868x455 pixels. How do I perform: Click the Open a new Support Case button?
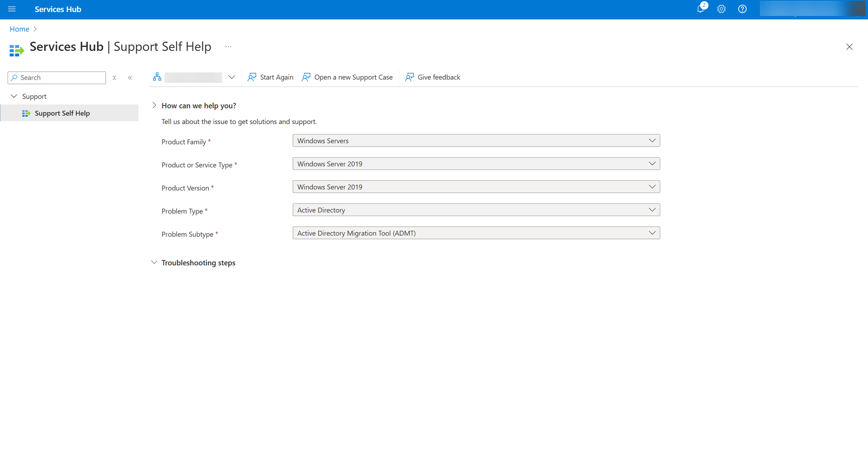pyautogui.click(x=347, y=77)
